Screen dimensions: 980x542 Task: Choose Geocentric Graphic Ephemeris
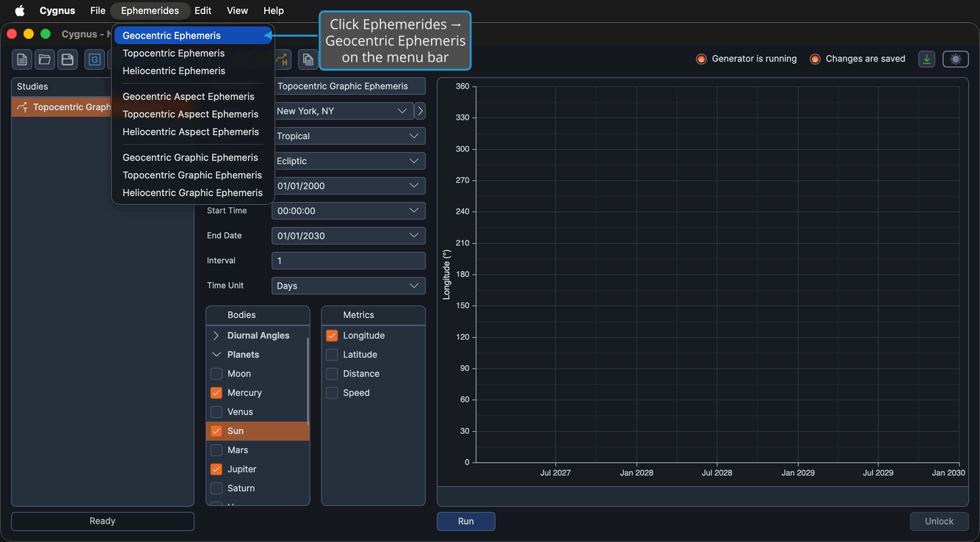(x=192, y=157)
